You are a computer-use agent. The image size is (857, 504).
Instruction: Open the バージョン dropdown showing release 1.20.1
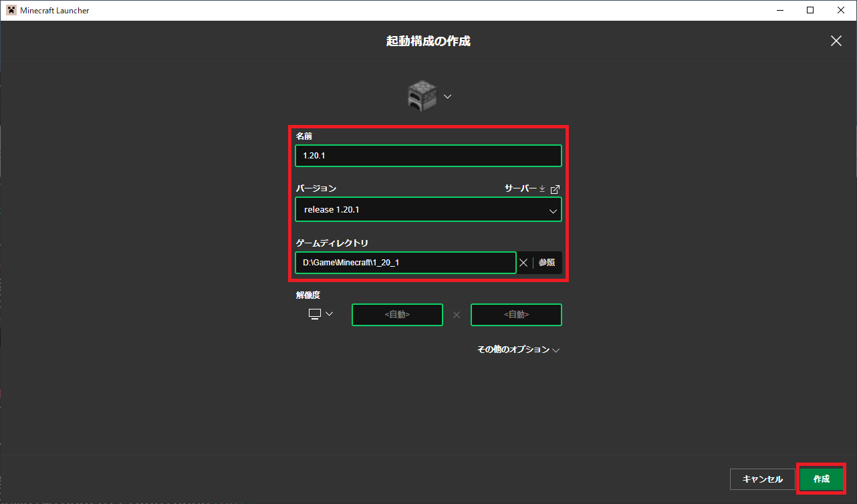tap(428, 210)
